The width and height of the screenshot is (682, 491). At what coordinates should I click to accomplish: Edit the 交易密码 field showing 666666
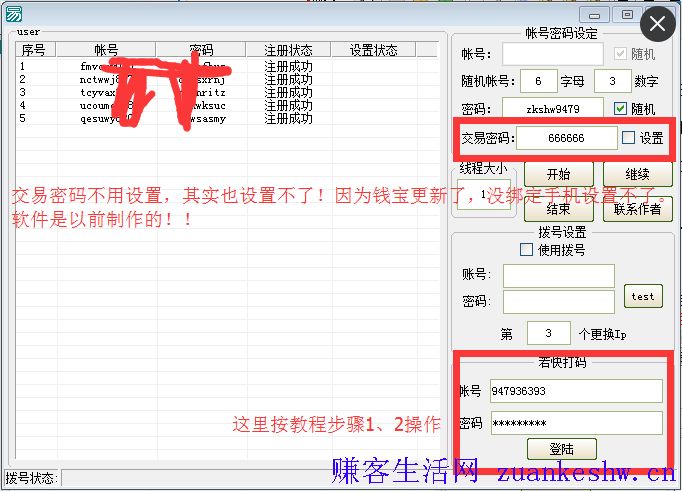[x=567, y=138]
